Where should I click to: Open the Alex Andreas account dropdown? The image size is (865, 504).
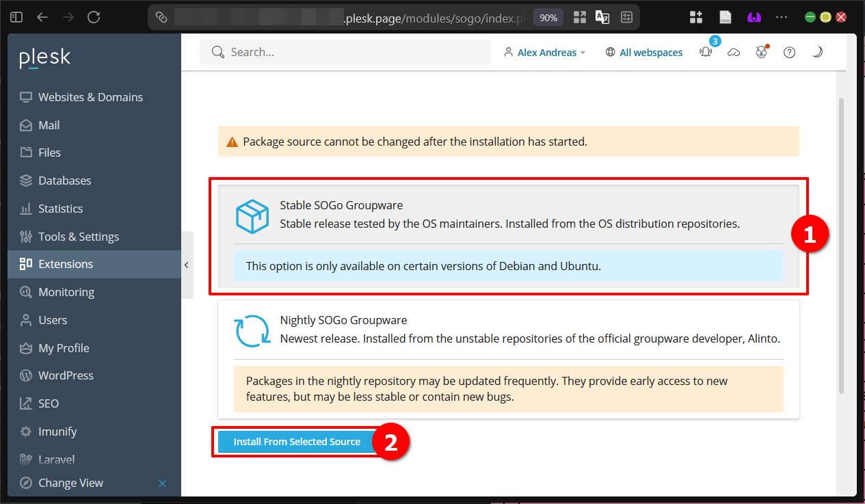[x=544, y=52]
